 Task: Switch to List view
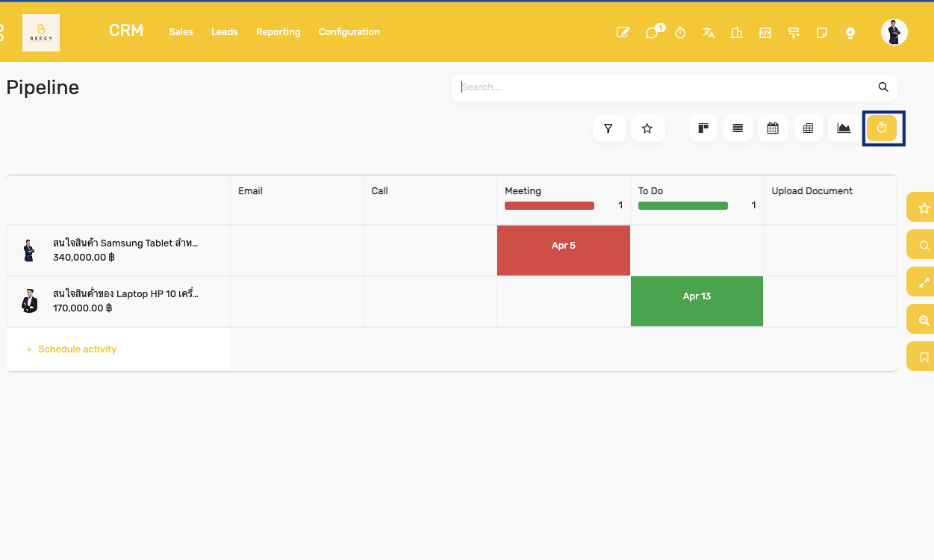pyautogui.click(x=738, y=128)
